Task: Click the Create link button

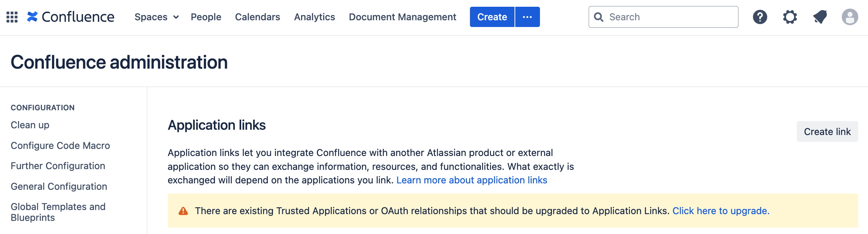Action: coord(827,132)
